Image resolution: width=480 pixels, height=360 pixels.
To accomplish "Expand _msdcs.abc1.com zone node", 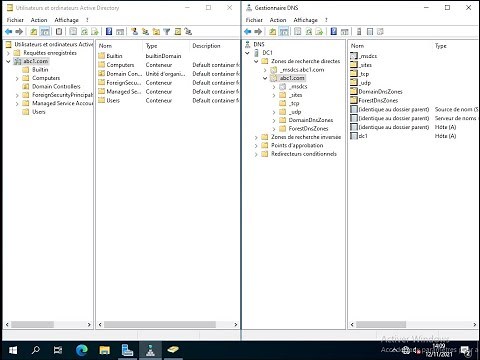I will (x=265, y=70).
